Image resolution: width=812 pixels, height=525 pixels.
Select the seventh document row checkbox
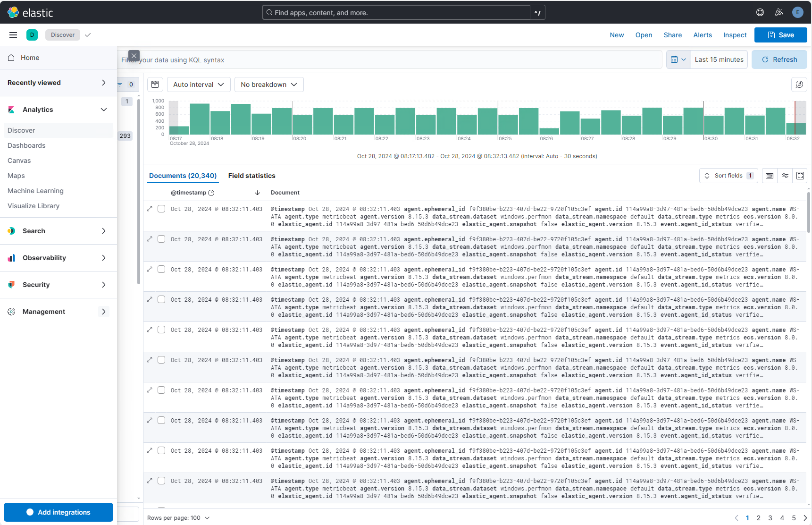(x=161, y=390)
